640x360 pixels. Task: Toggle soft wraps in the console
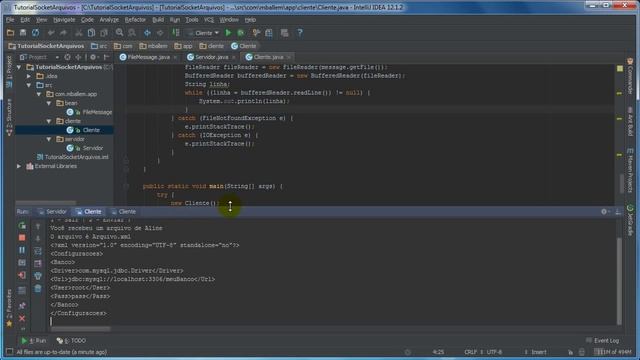click(38, 251)
